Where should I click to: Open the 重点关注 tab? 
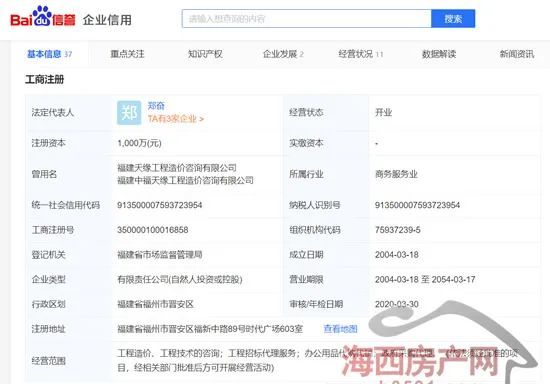[127, 54]
